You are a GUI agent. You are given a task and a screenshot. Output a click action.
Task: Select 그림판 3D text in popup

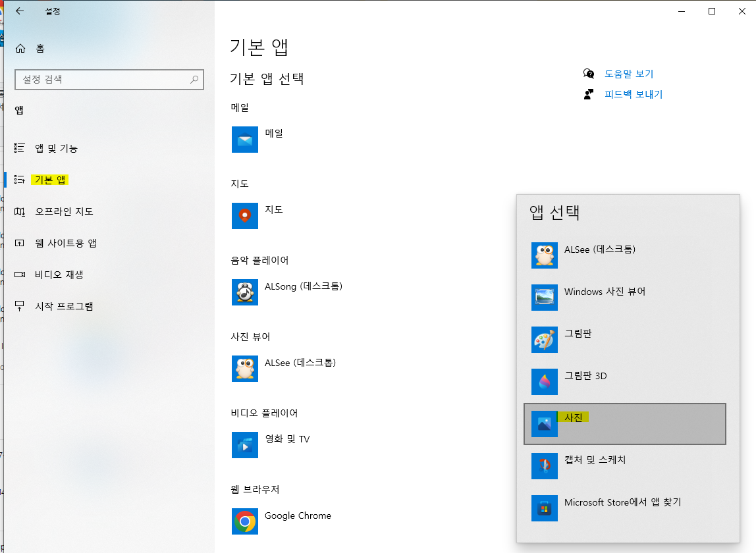[585, 375]
